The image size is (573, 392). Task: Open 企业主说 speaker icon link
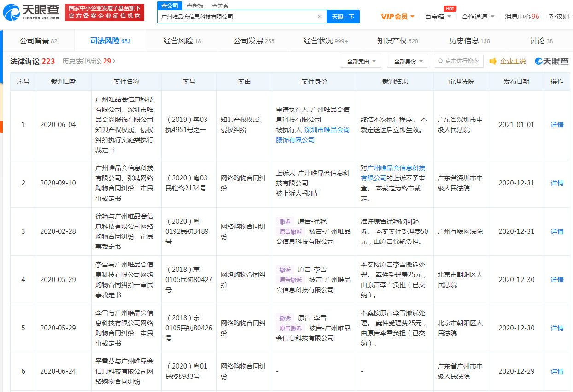click(508, 61)
